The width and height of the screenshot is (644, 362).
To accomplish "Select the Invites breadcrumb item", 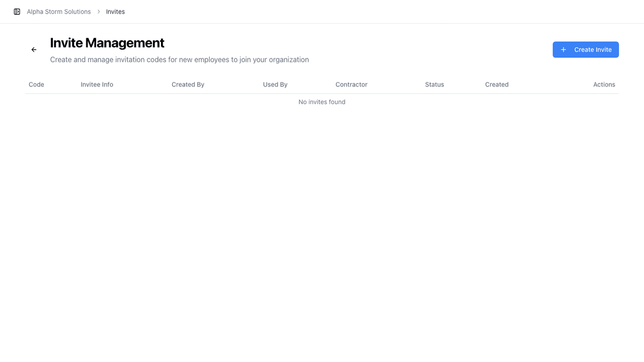I will pyautogui.click(x=115, y=12).
